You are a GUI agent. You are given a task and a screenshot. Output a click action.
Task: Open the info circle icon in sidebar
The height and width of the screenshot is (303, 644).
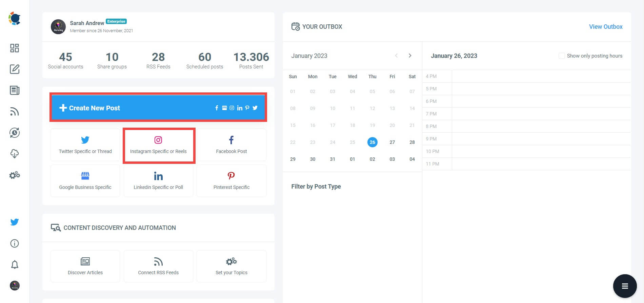(15, 243)
